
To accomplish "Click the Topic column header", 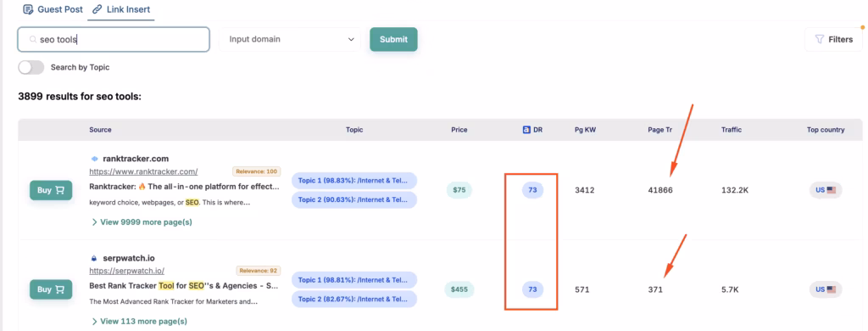I will coord(354,130).
